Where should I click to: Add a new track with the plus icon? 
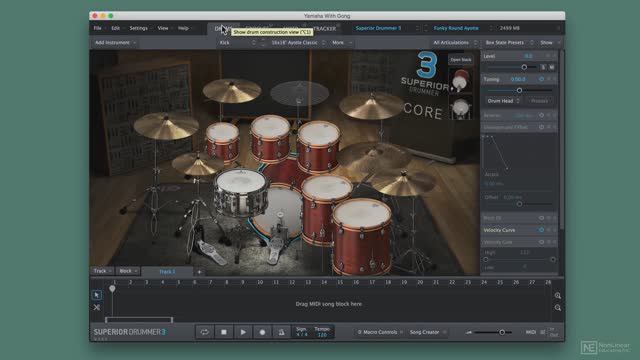click(x=199, y=272)
